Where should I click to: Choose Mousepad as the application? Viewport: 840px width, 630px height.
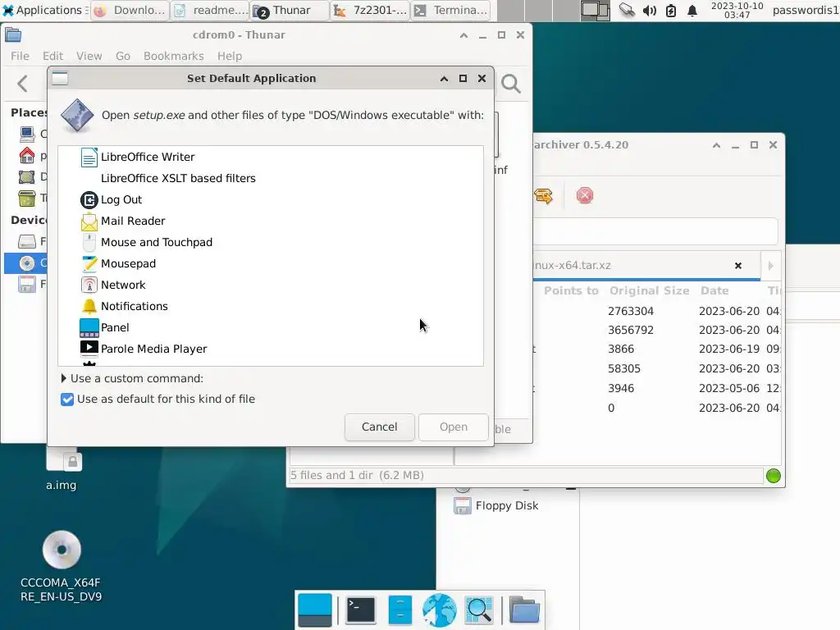tap(271, 263)
